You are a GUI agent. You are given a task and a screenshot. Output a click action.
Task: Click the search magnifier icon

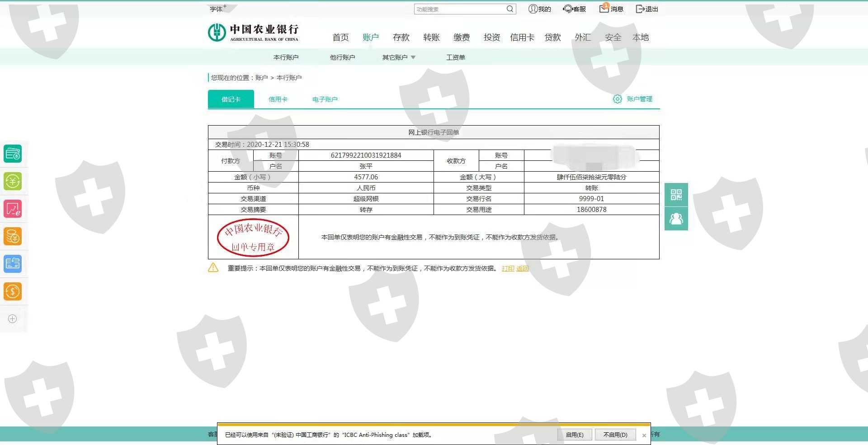coord(510,9)
